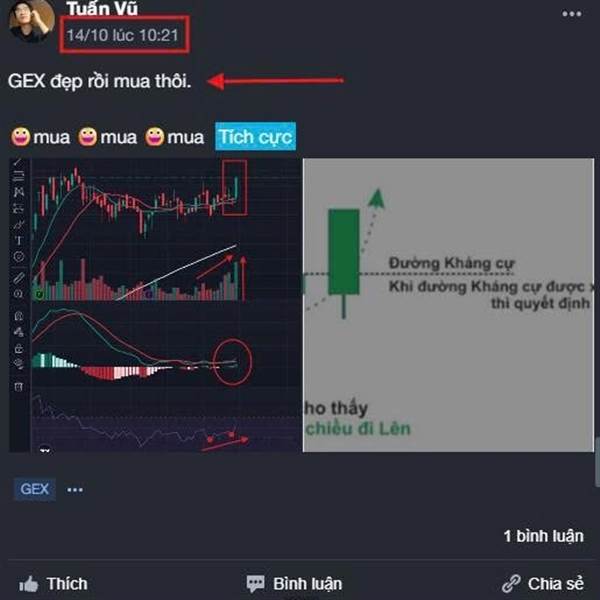Open the GEX stock tag
The width and height of the screenshot is (600, 600).
coord(34,489)
